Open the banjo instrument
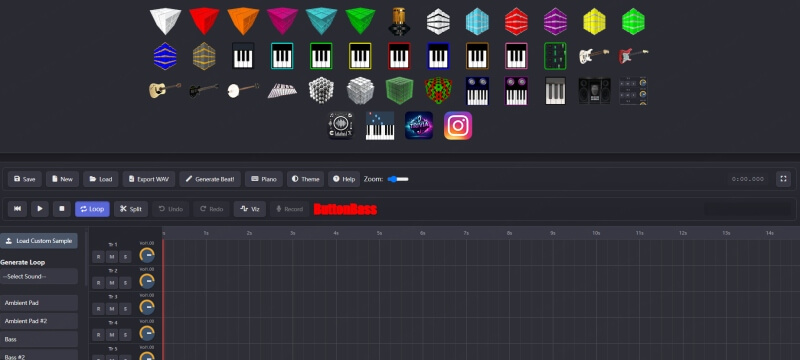Viewport: 800px width, 360px height. tap(243, 90)
